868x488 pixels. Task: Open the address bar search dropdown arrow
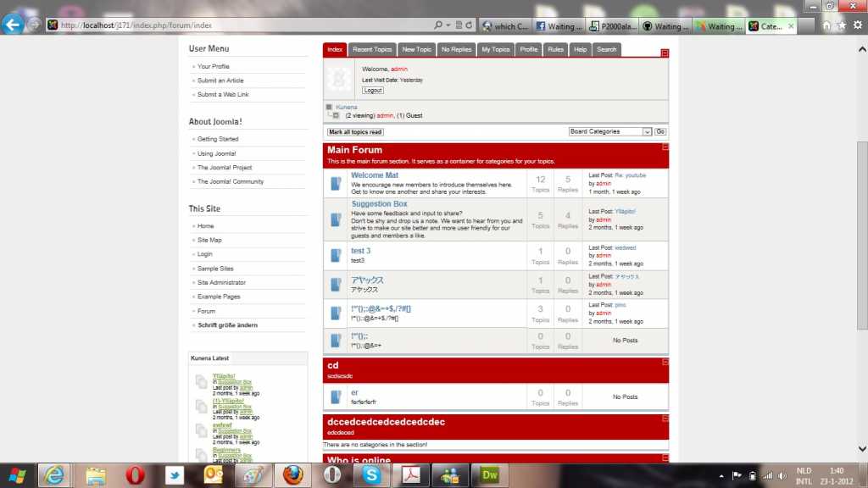click(x=448, y=25)
